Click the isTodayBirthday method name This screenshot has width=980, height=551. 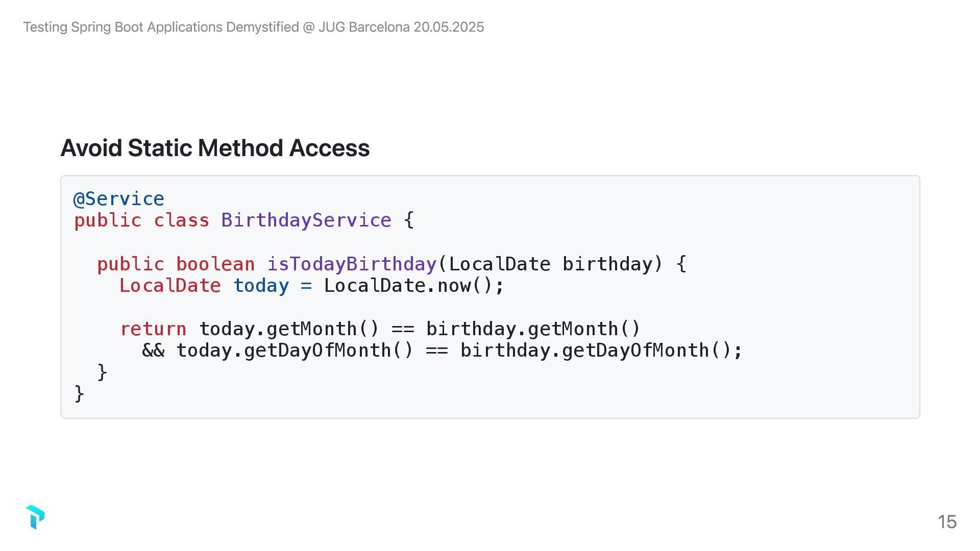(352, 264)
